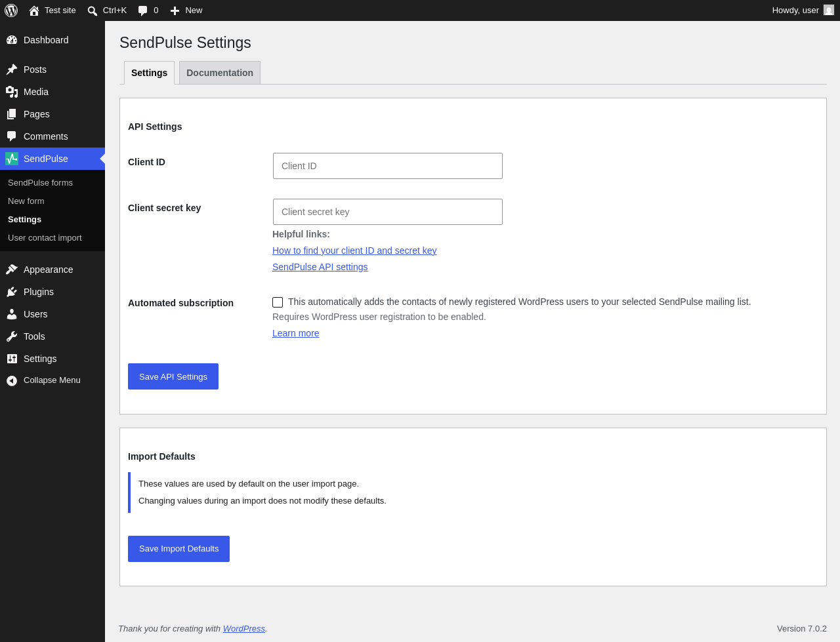Click the comments bubble icon in admin bar

click(143, 11)
